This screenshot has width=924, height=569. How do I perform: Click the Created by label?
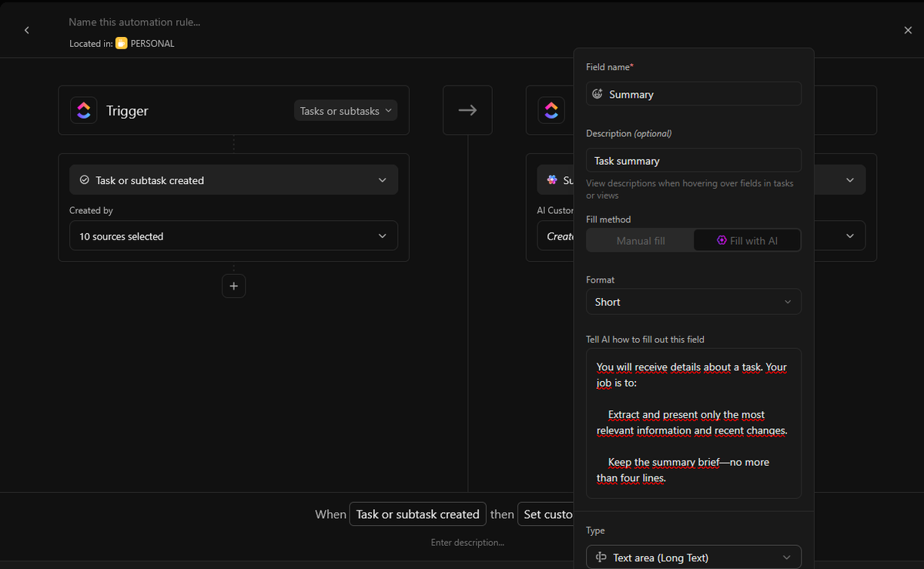tap(91, 210)
